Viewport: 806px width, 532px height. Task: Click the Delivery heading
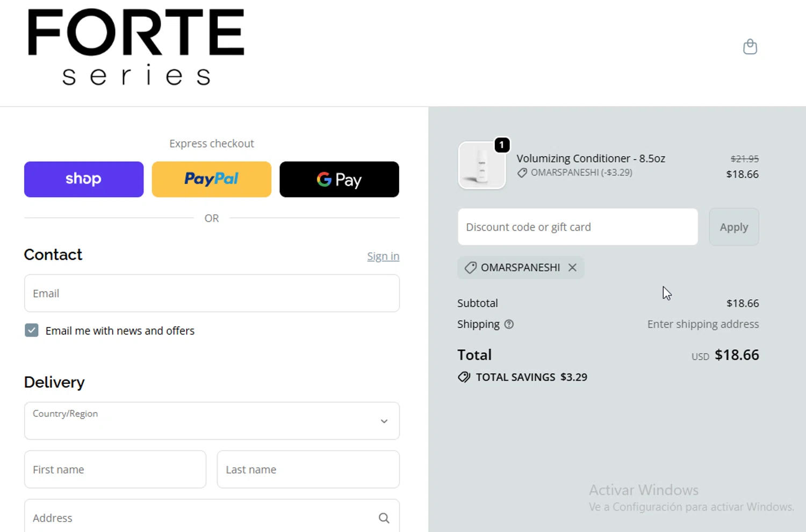click(54, 382)
